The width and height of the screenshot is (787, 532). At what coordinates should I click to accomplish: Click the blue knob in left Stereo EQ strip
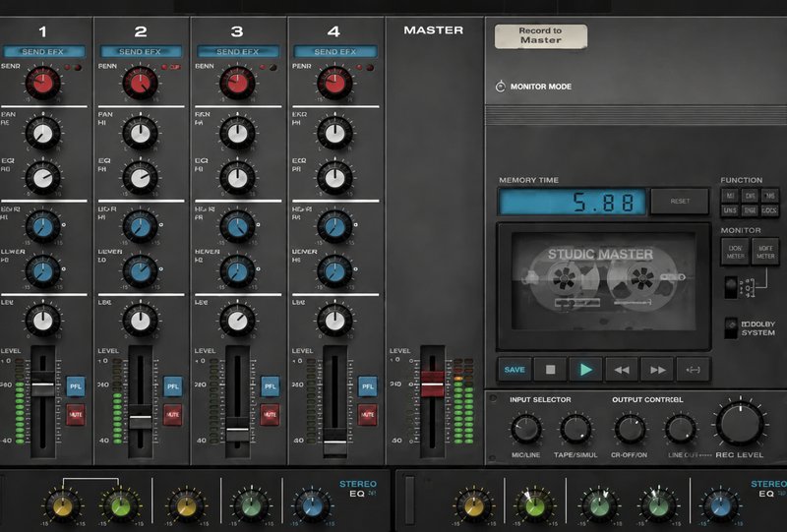coord(312,506)
